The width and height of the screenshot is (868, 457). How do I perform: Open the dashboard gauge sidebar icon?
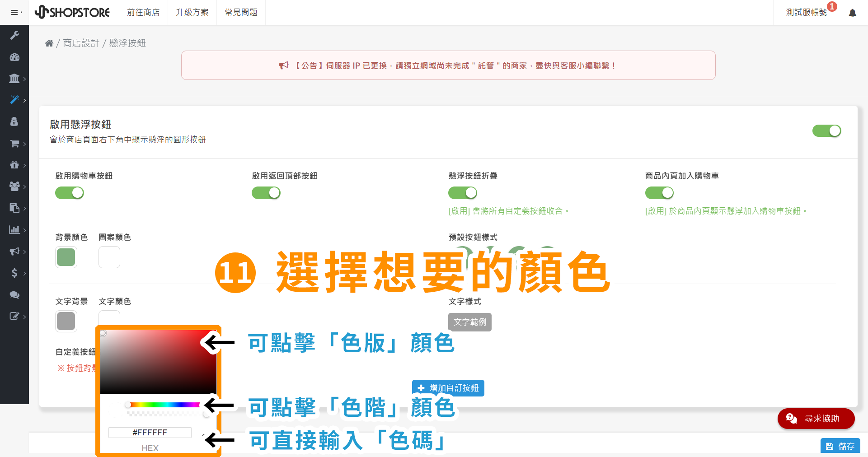point(14,57)
